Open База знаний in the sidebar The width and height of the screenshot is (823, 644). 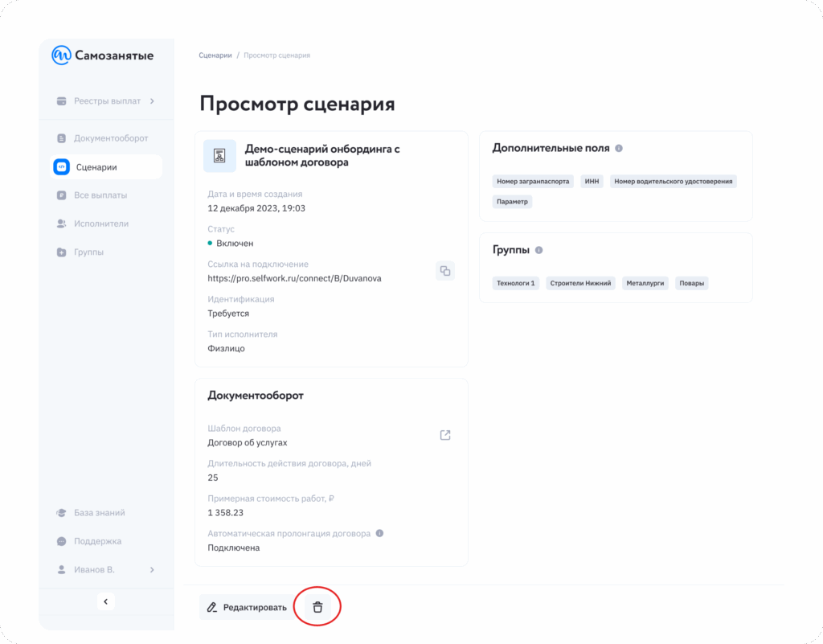pyautogui.click(x=99, y=513)
